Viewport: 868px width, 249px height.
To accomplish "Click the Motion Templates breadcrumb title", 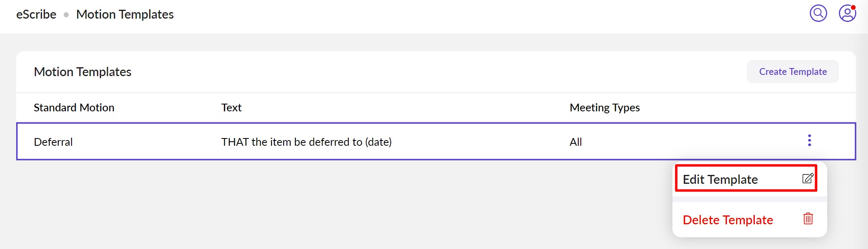I will [125, 15].
